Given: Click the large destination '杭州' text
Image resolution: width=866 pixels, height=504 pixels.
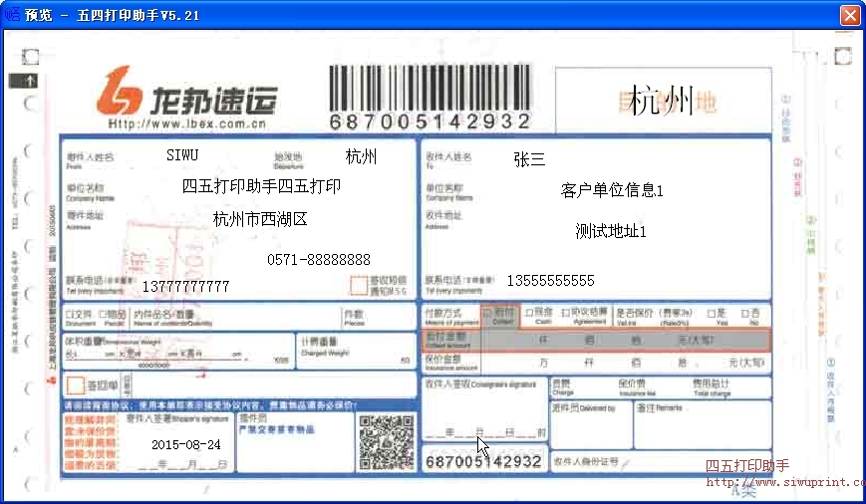Looking at the screenshot, I should tap(661, 101).
